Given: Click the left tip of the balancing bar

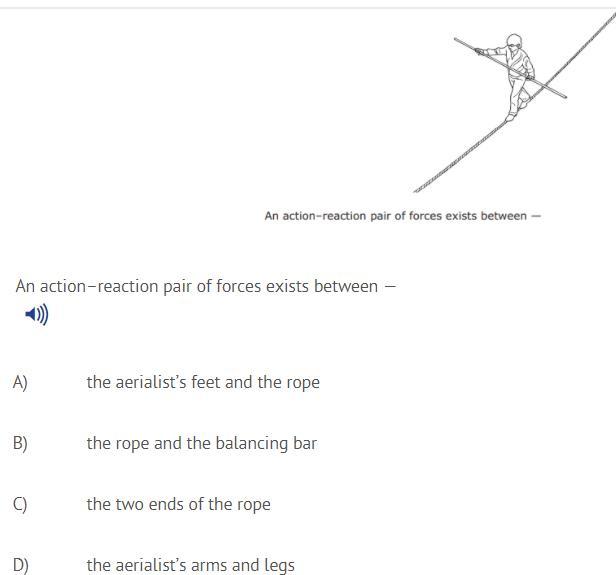Looking at the screenshot, I should pyautogui.click(x=456, y=39).
